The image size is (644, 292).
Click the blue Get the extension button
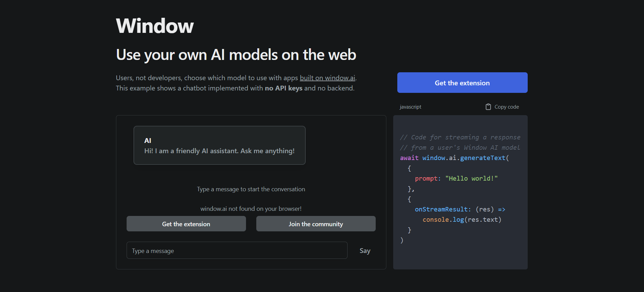coord(462,83)
